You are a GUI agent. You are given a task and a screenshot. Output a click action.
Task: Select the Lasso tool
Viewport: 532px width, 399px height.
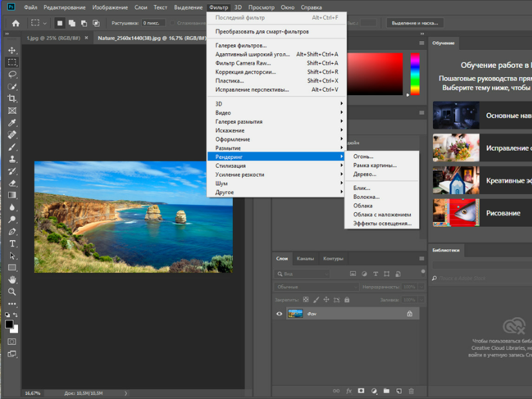point(12,74)
